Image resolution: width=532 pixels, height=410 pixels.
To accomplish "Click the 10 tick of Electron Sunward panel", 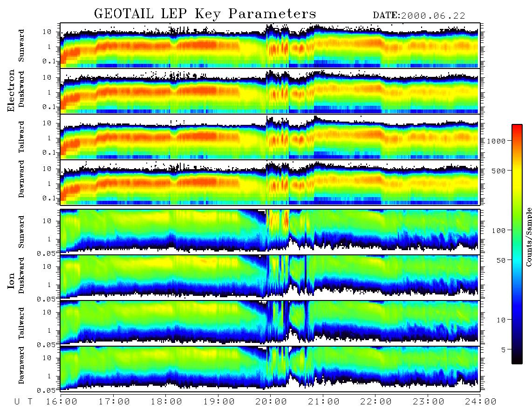I will (47, 32).
